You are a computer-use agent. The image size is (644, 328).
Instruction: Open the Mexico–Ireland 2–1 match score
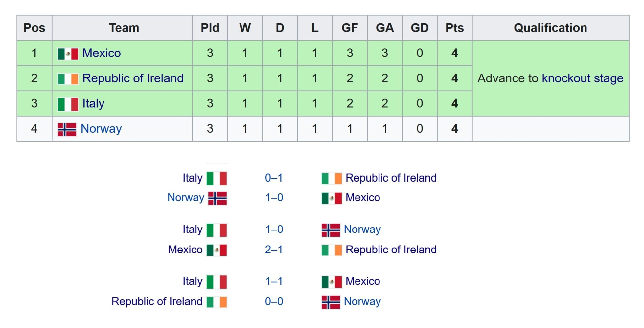click(x=274, y=250)
